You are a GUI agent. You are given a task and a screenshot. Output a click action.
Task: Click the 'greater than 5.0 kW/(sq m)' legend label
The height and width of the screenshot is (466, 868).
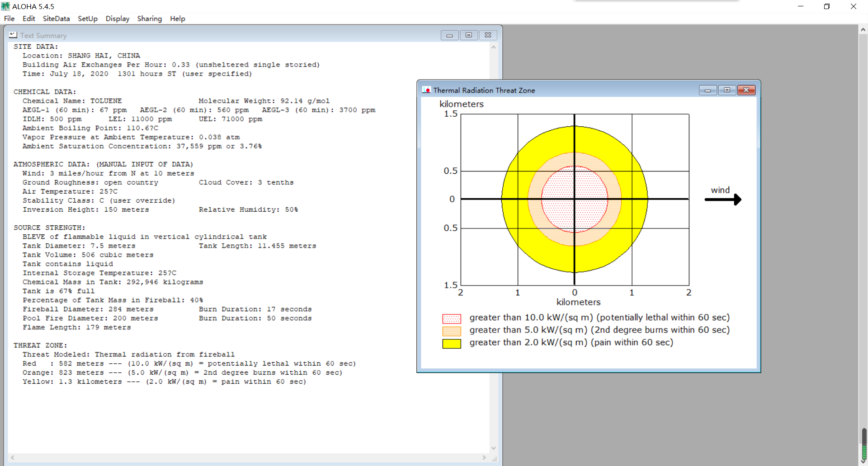599,330
